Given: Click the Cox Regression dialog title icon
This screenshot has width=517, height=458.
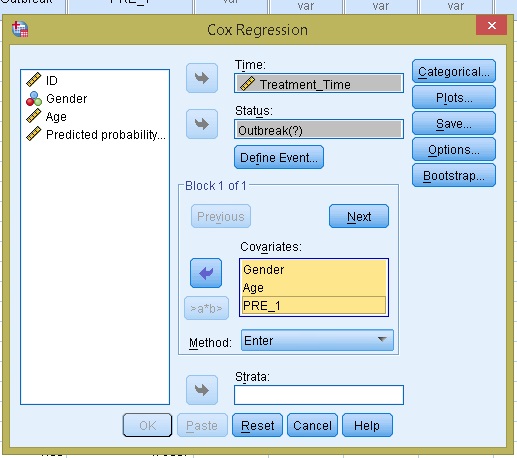Looking at the screenshot, I should [x=20, y=29].
